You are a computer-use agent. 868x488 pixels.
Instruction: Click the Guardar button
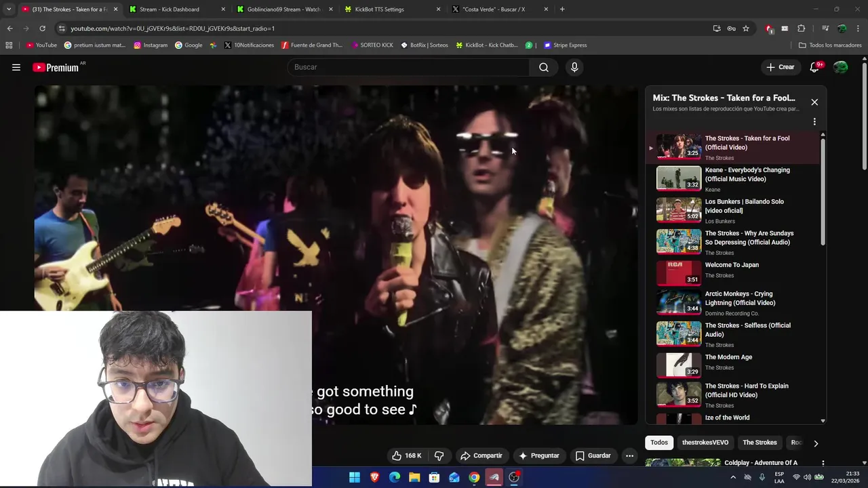tap(593, 455)
